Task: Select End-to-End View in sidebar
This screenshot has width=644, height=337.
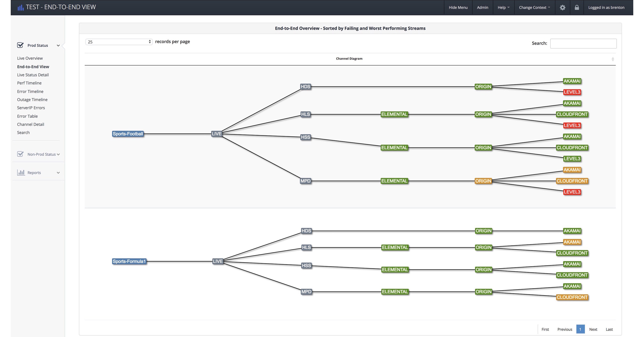Action: click(33, 67)
